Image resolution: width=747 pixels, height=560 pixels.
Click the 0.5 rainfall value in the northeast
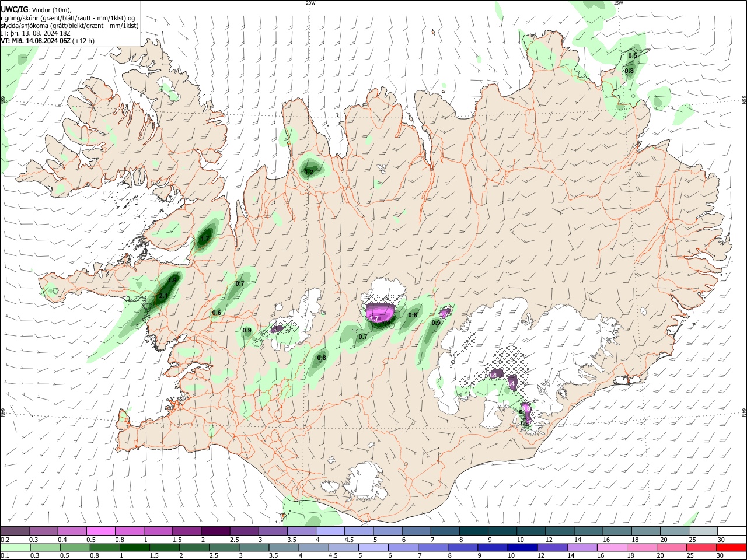click(x=632, y=55)
